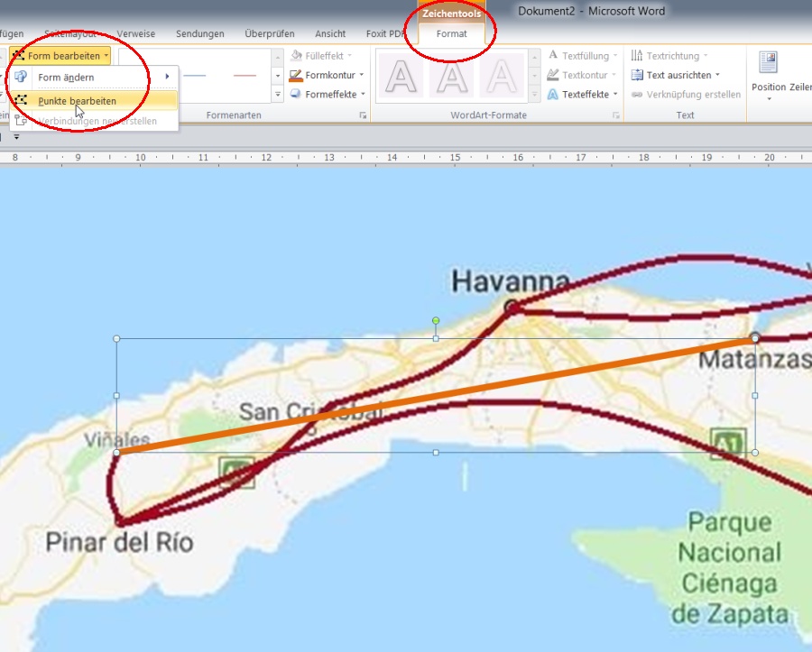812x652 pixels.
Task: Open the Formkontur dropdown arrow
Action: [362, 75]
